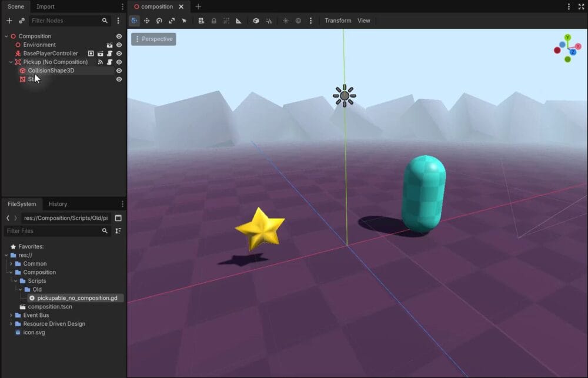Activate the ruler measuring tool
This screenshot has height=378, width=588.
pyautogui.click(x=239, y=21)
